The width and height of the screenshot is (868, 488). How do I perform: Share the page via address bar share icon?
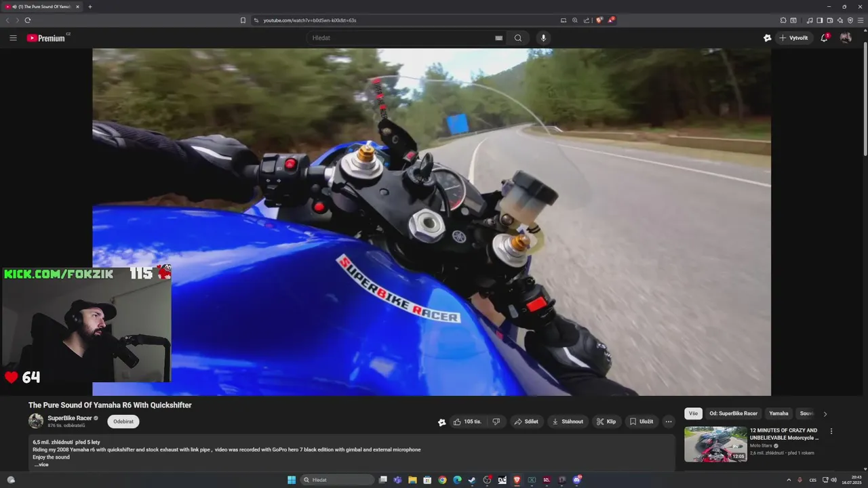[587, 20]
